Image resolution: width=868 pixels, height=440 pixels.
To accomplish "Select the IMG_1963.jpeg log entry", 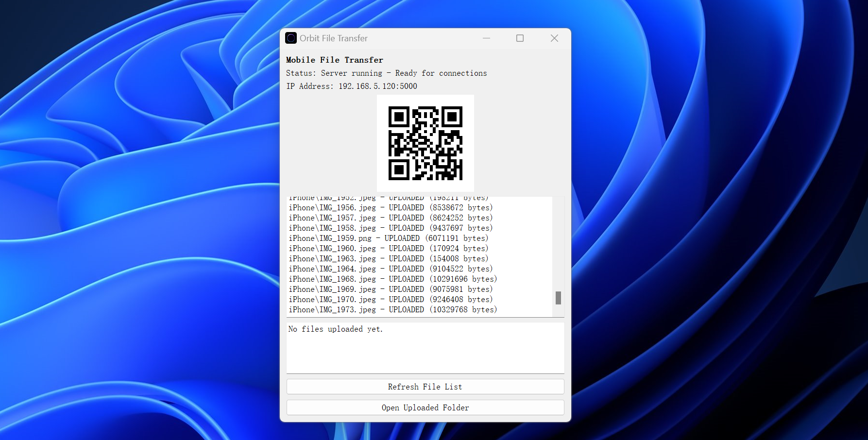I will tap(389, 259).
